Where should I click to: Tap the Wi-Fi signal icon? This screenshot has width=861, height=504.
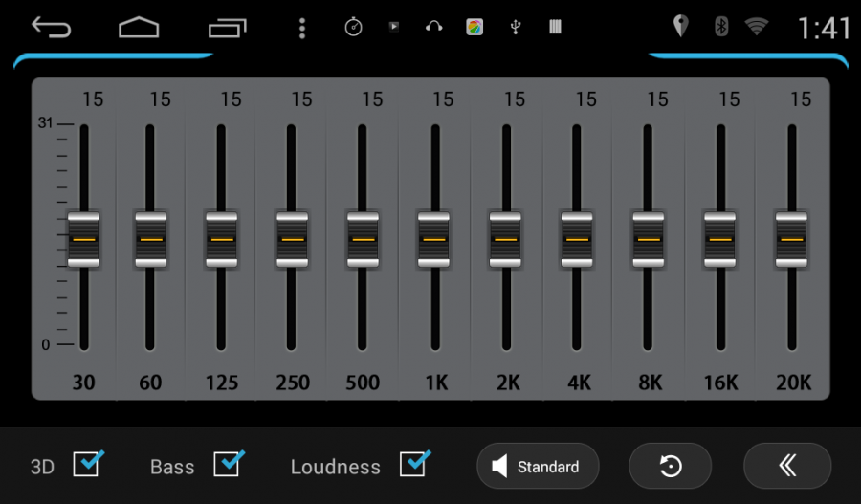[x=757, y=26]
